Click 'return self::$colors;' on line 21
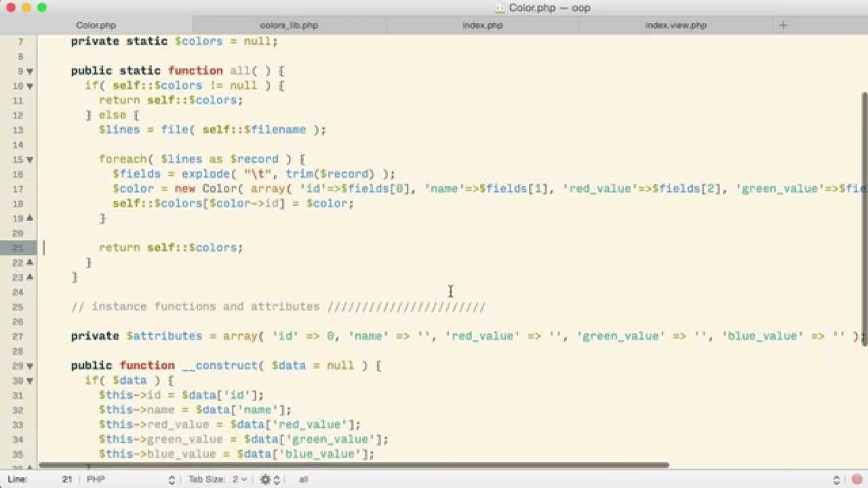 coord(171,247)
